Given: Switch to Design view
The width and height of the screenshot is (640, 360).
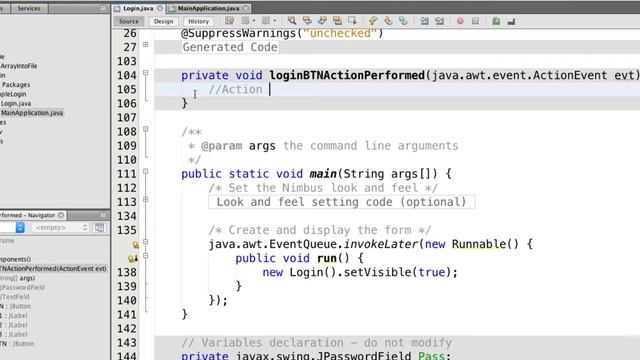Looking at the screenshot, I should tap(164, 21).
